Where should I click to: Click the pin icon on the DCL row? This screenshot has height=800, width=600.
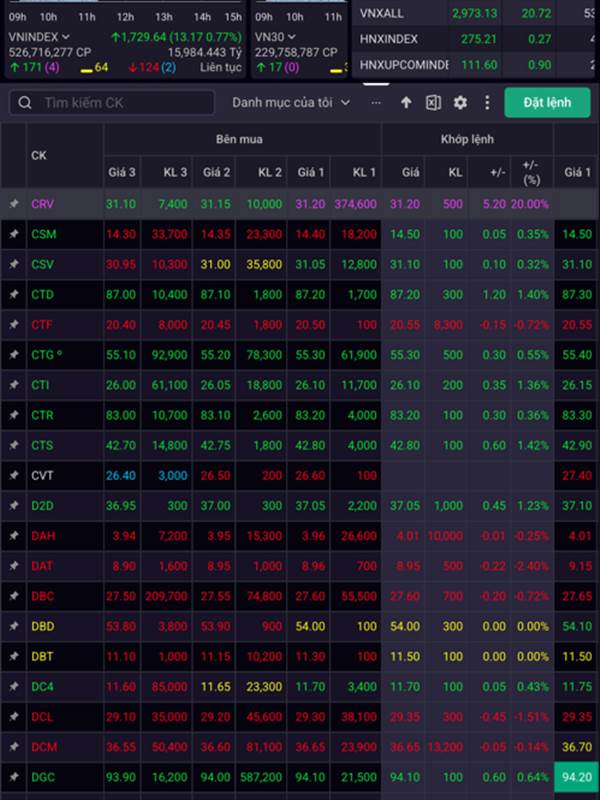click(x=14, y=717)
